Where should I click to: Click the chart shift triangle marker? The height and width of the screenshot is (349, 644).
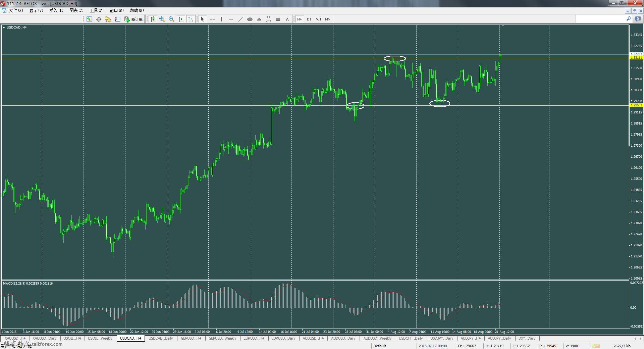click(503, 26)
